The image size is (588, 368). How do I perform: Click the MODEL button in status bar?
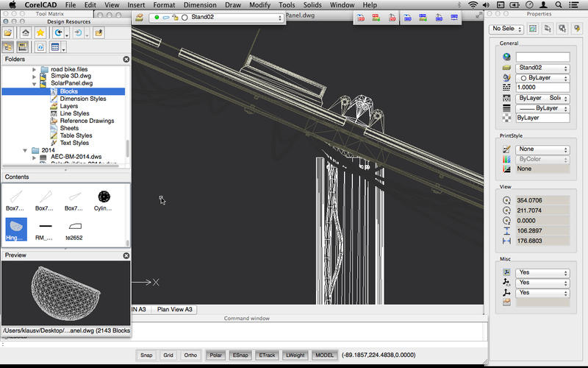coord(323,355)
